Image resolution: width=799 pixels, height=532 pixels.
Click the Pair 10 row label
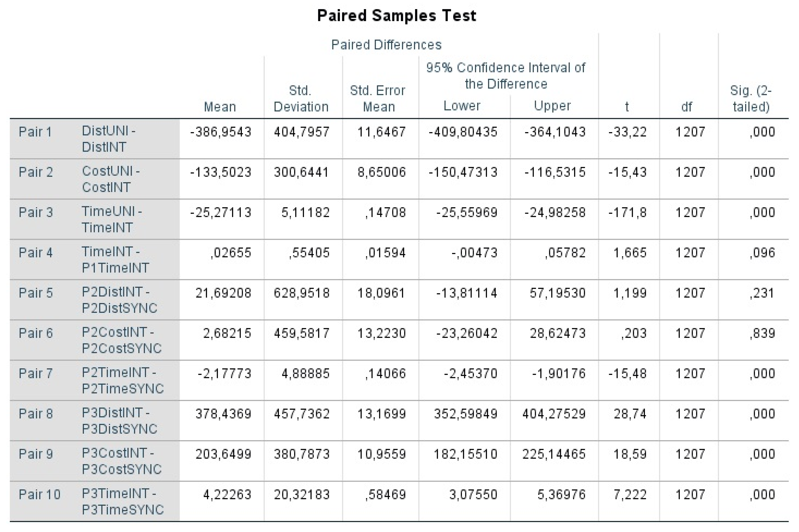coord(39,494)
